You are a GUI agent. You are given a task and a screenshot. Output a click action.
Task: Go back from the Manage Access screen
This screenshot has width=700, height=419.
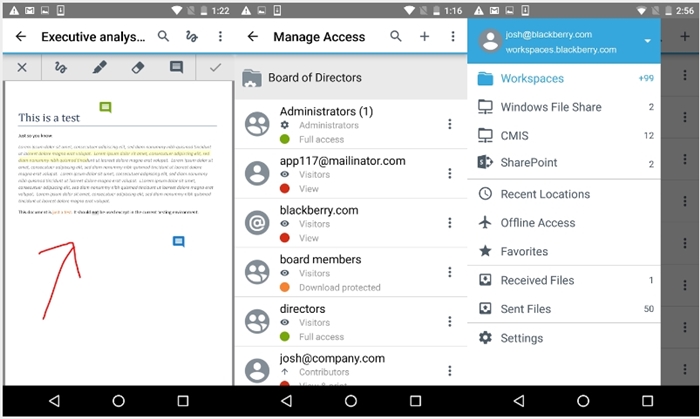pyautogui.click(x=253, y=37)
